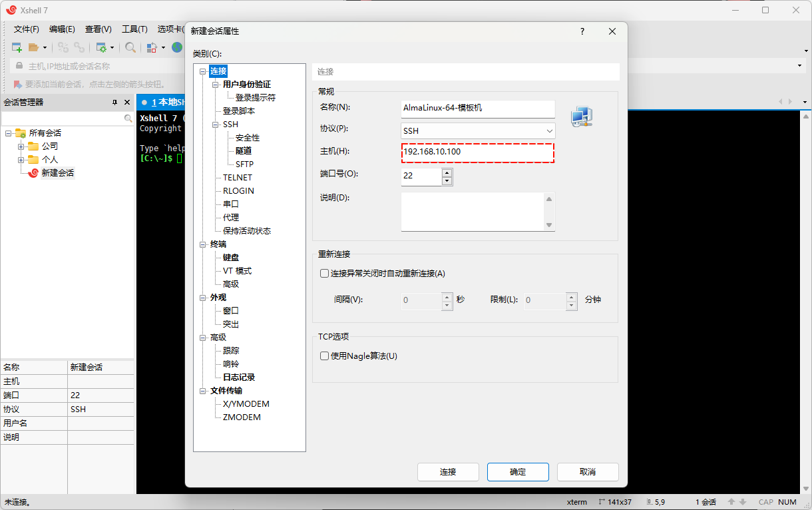Open the Find toolbar magnifier icon
812x510 pixels.
point(130,47)
